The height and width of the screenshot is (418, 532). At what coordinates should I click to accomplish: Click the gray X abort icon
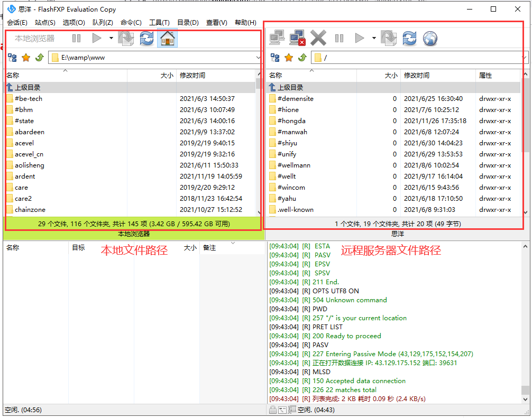[x=318, y=39]
